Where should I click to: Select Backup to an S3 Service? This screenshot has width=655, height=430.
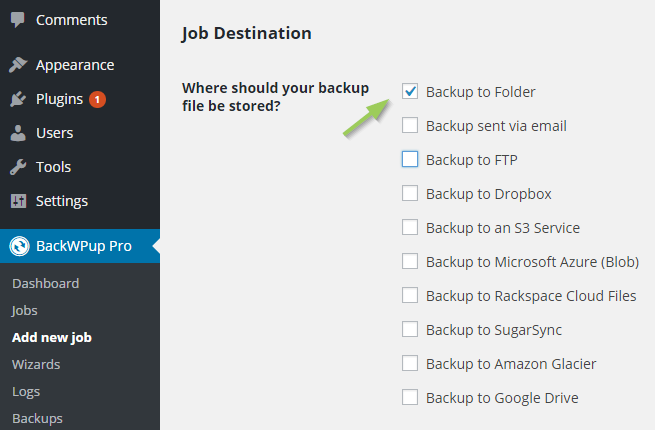[410, 227]
